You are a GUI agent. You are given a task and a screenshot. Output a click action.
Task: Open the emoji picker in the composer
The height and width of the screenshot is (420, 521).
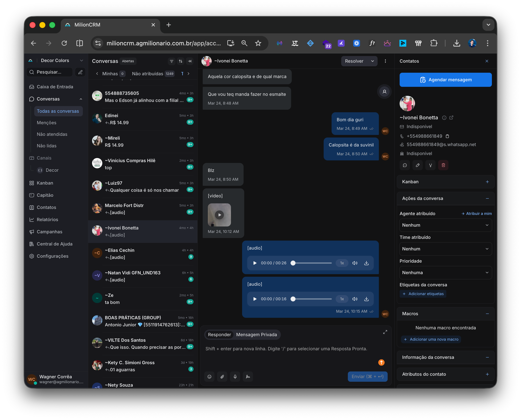point(209,376)
